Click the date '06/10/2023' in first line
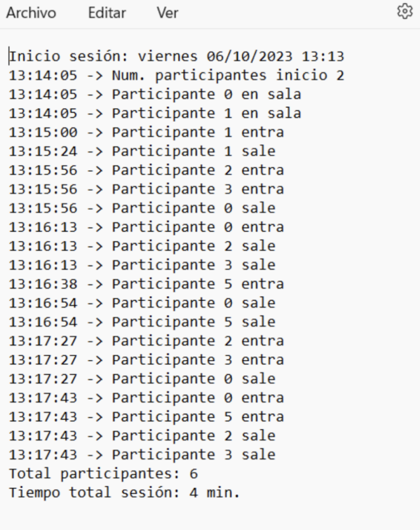420x530 pixels. pyautogui.click(x=249, y=56)
